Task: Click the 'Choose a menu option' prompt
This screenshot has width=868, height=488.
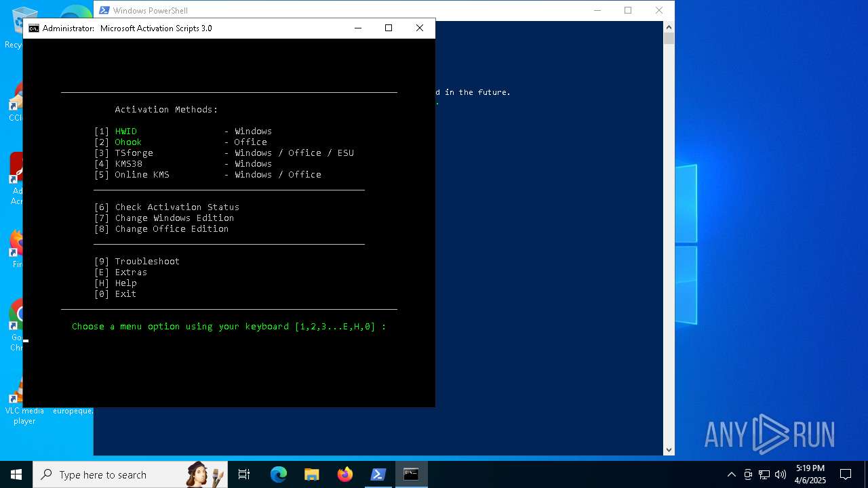Action: [229, 326]
